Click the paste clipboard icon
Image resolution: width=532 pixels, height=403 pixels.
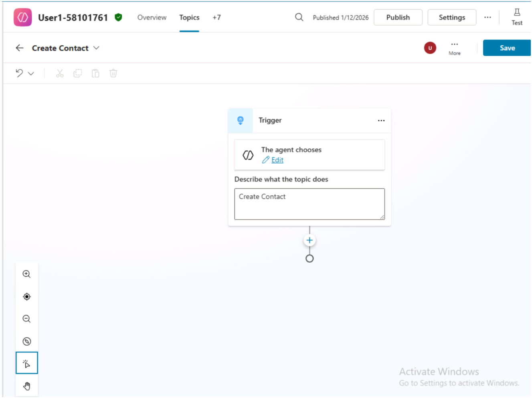(x=95, y=73)
